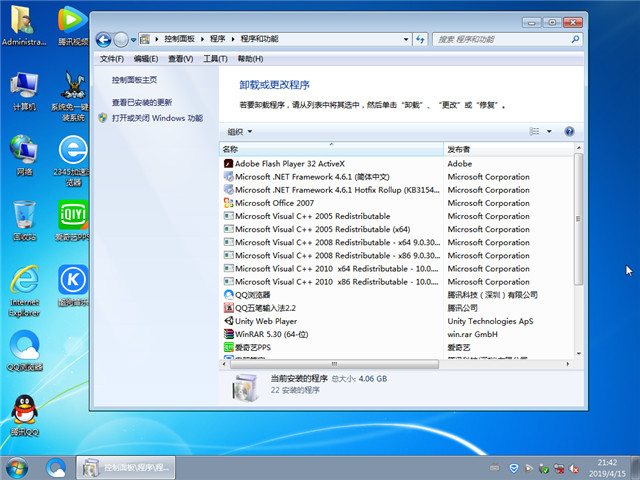This screenshot has width=640, height=480.
Task: Open 计算机 desktop icon
Action: 24,92
